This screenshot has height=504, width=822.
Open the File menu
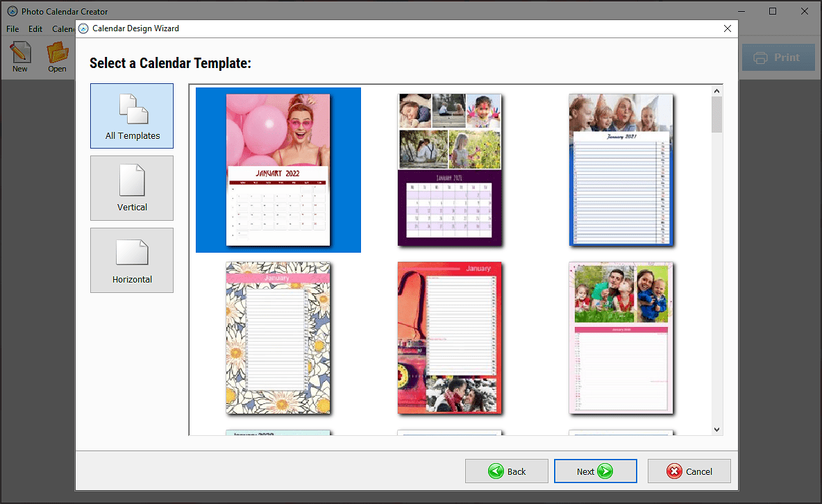12,29
